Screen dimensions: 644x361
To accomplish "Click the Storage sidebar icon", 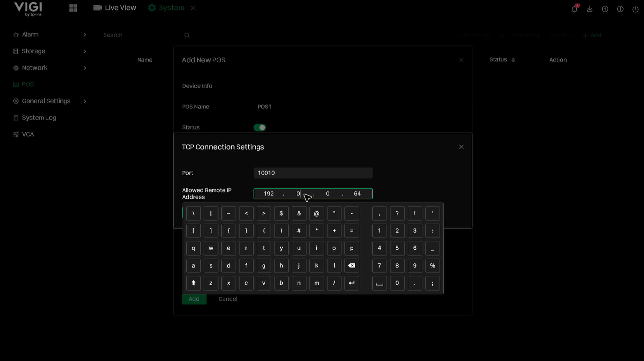I will coord(16,51).
